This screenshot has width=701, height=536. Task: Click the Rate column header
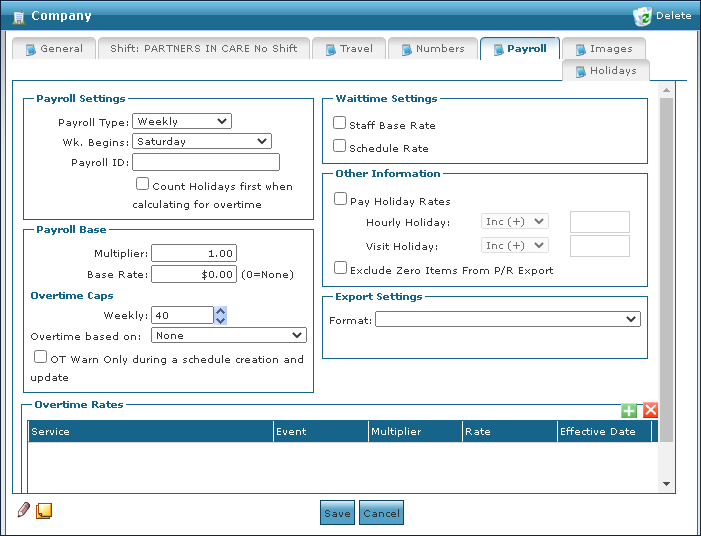pos(510,431)
